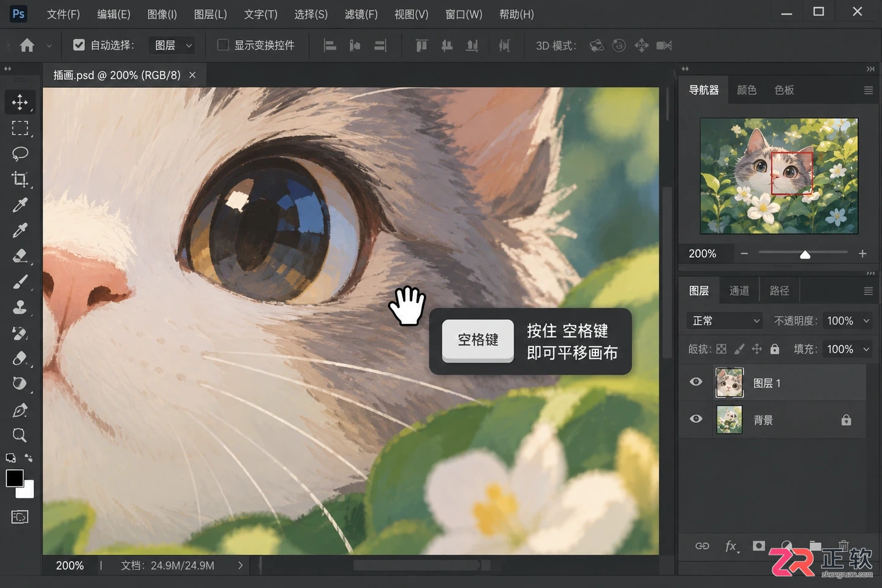
Task: Align top edges in options bar
Action: click(421, 45)
